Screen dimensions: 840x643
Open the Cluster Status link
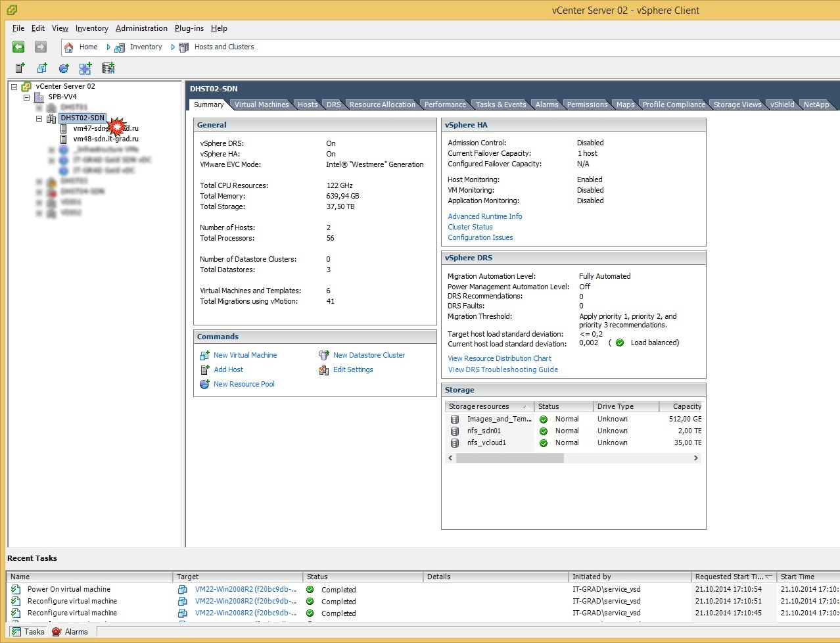tap(470, 227)
